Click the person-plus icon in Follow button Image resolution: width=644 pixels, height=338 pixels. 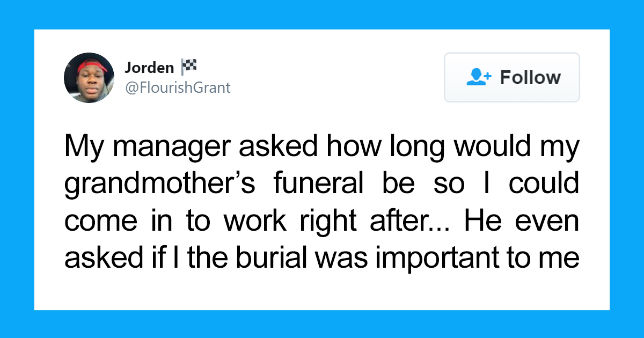(479, 77)
